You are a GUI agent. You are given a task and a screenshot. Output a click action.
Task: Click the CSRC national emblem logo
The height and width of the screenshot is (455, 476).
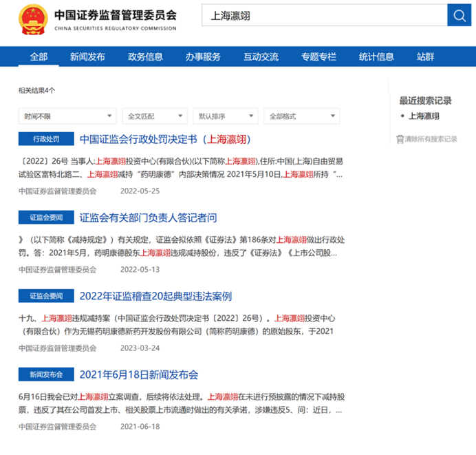(x=33, y=19)
